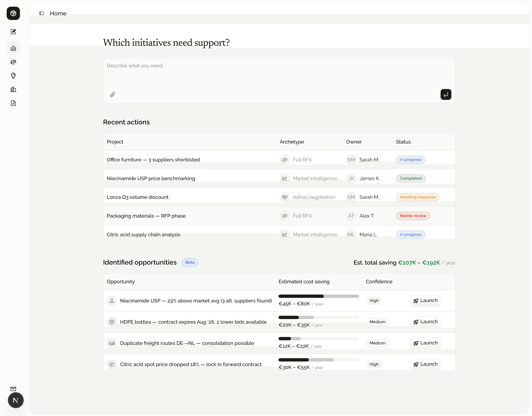Click chart icon in Citric acid analysis row
This screenshot has height=416, width=532.
[285, 235]
